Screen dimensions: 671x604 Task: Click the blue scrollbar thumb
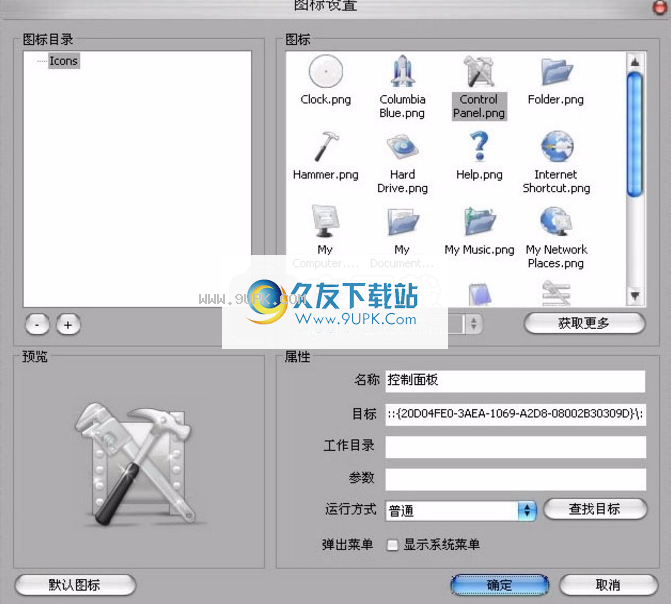(x=635, y=135)
